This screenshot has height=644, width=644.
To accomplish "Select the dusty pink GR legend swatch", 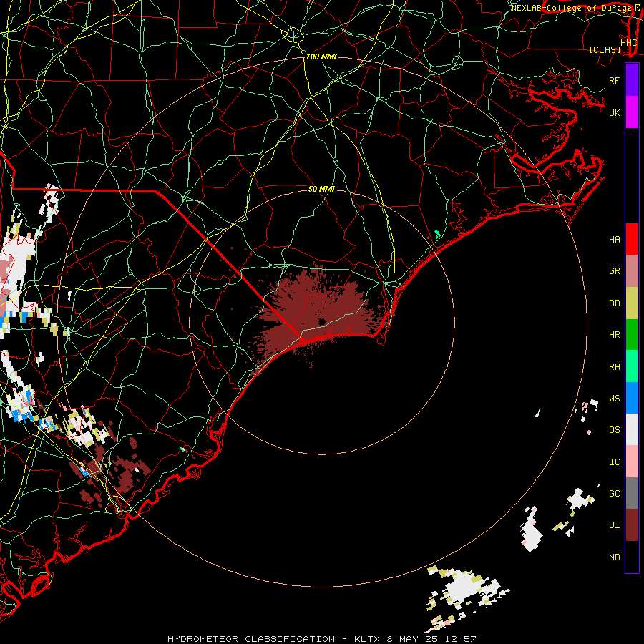I will (x=632, y=271).
